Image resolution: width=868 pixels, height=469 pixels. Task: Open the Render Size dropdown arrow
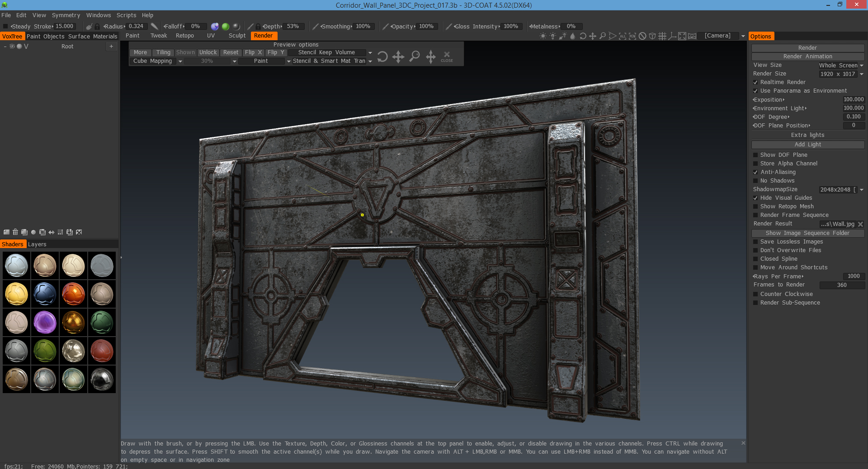pyautogui.click(x=862, y=74)
